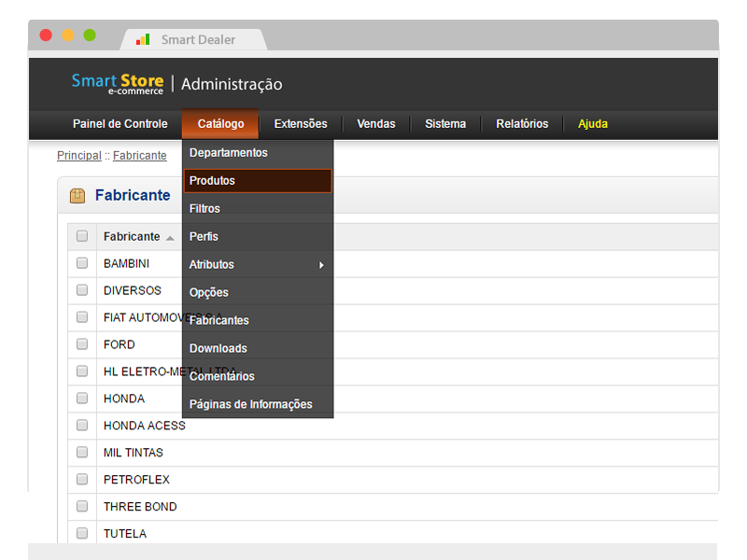Toggle the select-all checkbox in table header
The width and height of the screenshot is (747, 560).
point(82,236)
